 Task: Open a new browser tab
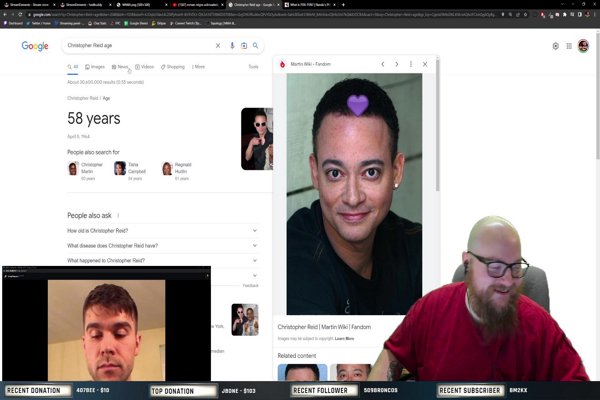click(x=343, y=5)
